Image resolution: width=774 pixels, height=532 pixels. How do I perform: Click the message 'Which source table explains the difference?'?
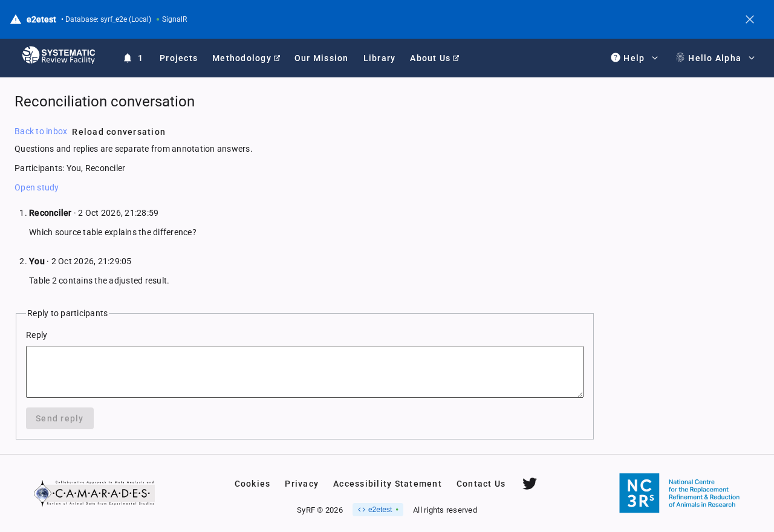(x=112, y=232)
